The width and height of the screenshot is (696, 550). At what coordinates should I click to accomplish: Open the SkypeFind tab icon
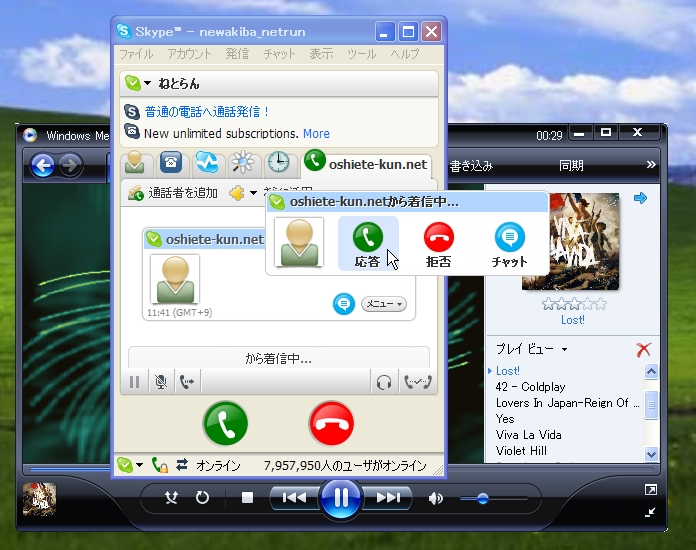[x=243, y=163]
